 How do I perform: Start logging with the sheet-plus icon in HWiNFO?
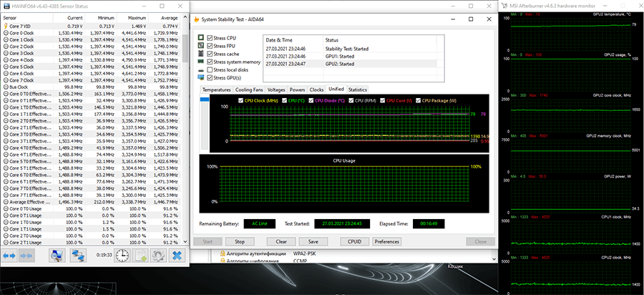[x=141, y=255]
